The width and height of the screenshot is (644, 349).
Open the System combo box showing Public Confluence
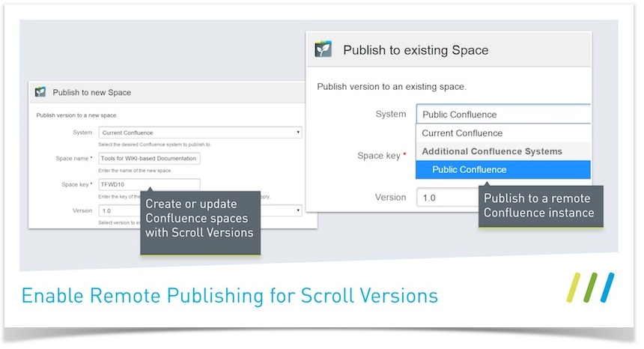coord(503,114)
